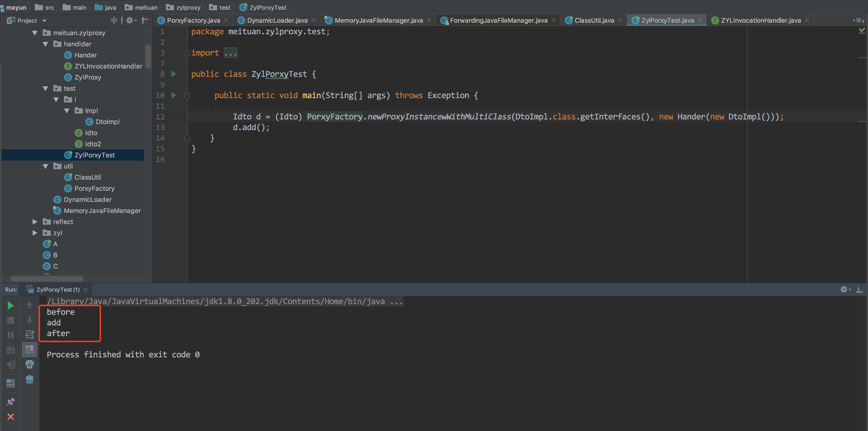The width and height of the screenshot is (868, 431).
Task: Select Idto2 interface in project tree
Action: 88,144
